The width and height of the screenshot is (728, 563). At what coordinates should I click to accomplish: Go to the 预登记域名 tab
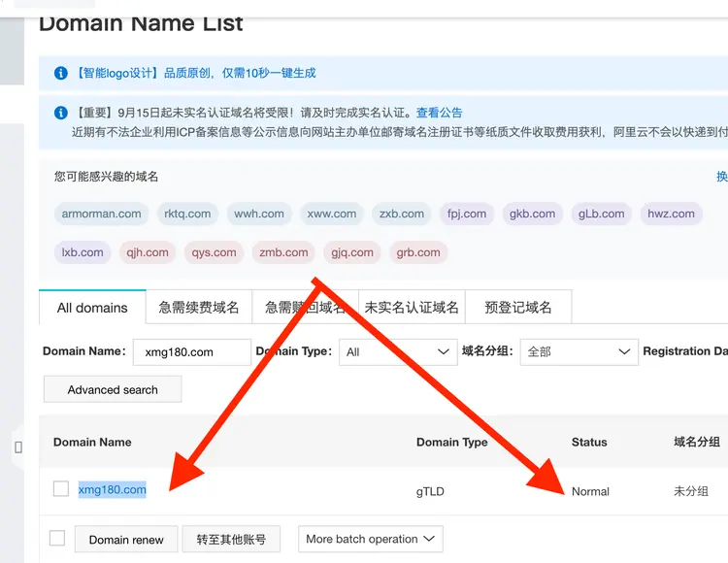click(x=518, y=308)
